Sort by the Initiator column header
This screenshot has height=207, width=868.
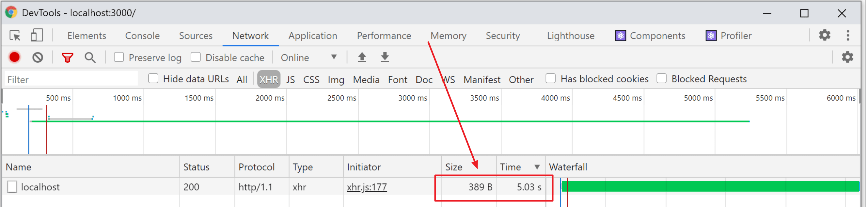click(393, 167)
